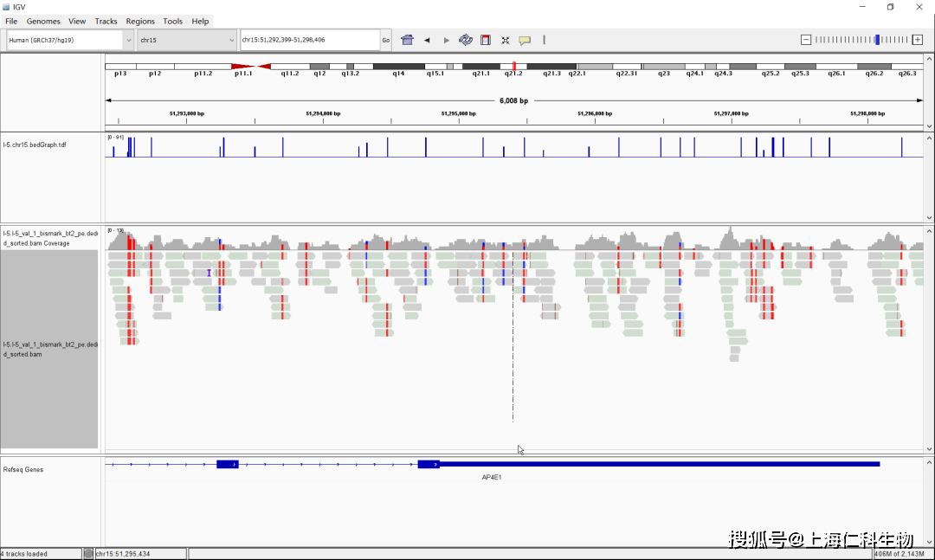The width and height of the screenshot is (935, 560).
Task: Click the q26.2 band on the ideogram
Action: click(x=874, y=67)
